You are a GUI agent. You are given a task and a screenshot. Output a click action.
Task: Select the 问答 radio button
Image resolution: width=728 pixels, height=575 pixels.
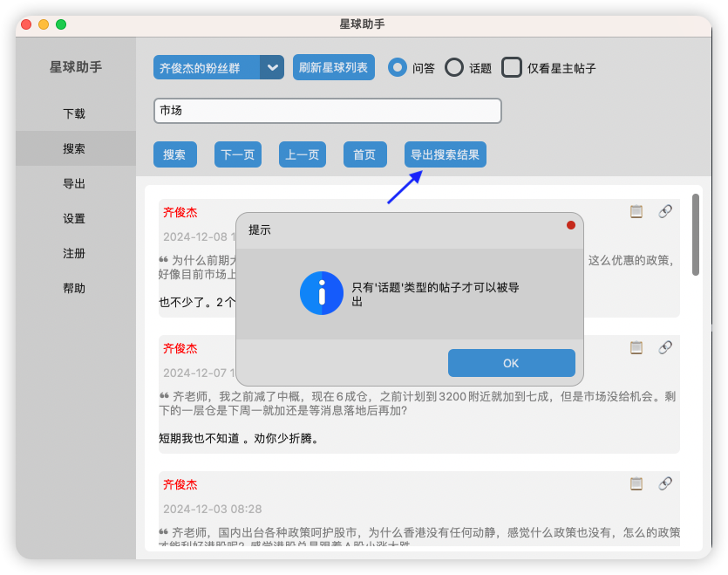398,67
